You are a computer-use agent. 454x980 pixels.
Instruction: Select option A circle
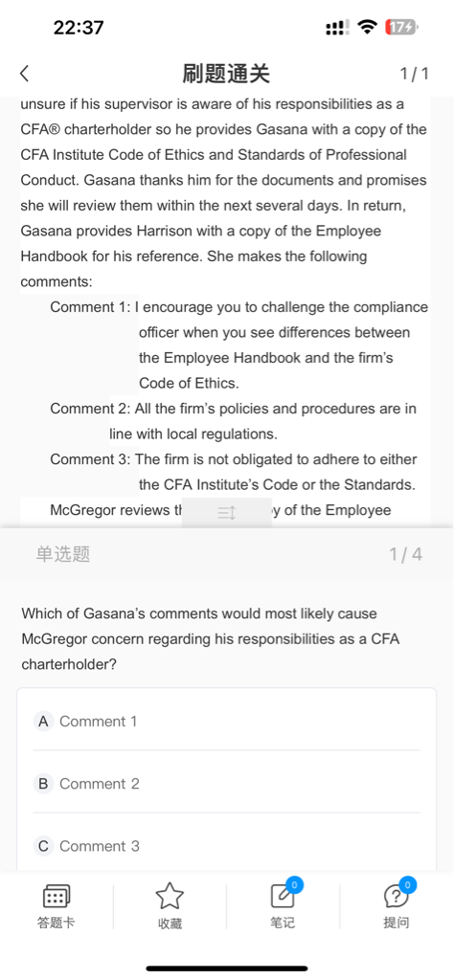[43, 722]
